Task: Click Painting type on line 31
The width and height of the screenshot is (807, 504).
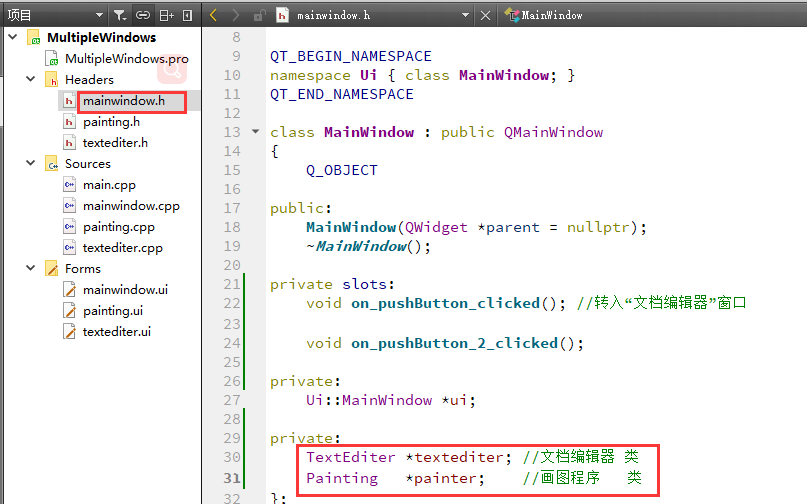Action: [342, 478]
